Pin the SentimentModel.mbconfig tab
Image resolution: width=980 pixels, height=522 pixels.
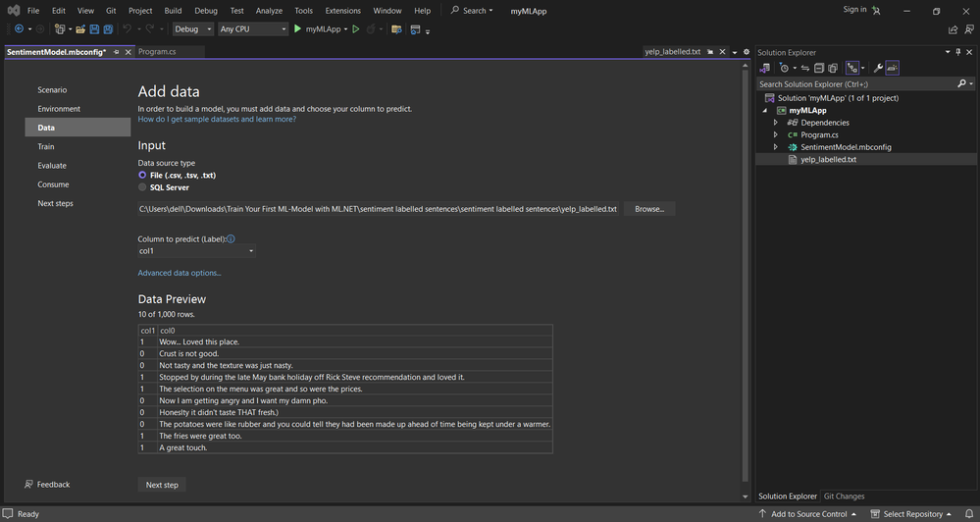pos(117,52)
